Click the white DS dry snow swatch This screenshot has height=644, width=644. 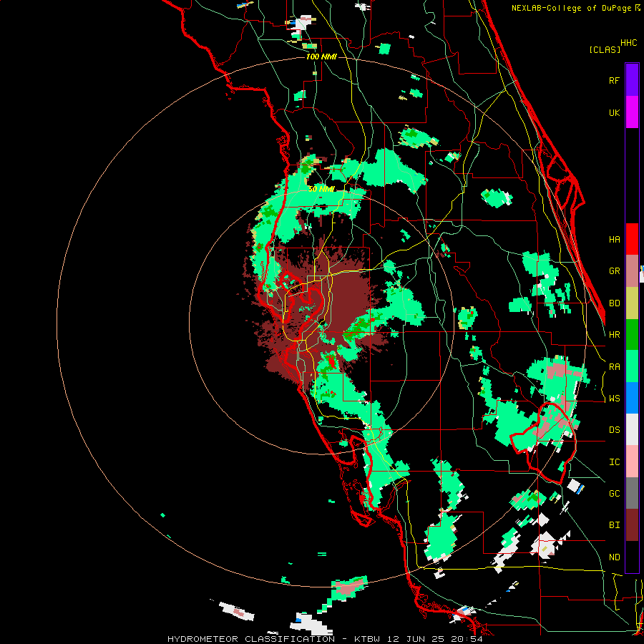coord(632,429)
